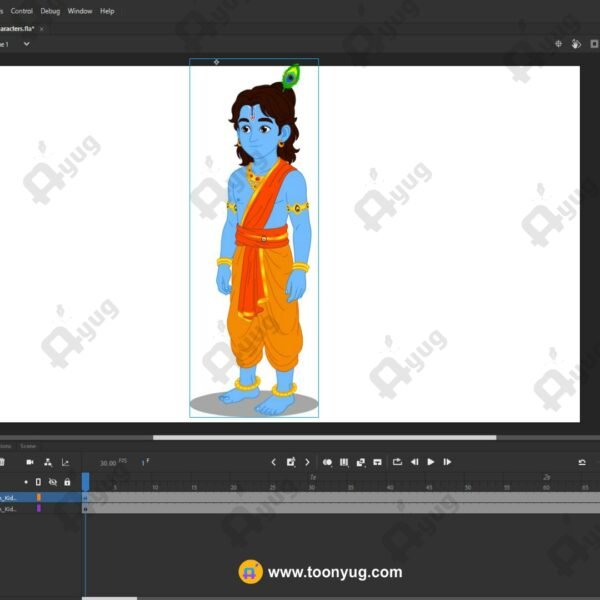Open the Control menu
Image resolution: width=600 pixels, height=600 pixels.
tap(21, 11)
